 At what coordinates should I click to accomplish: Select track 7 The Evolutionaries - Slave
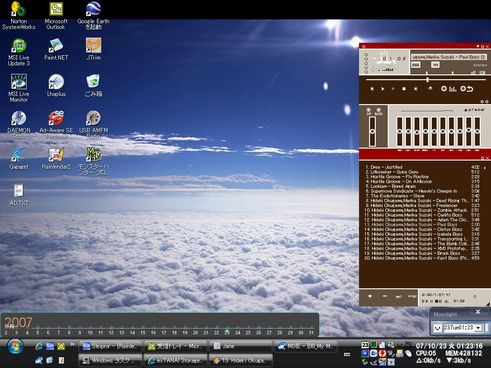[422, 196]
